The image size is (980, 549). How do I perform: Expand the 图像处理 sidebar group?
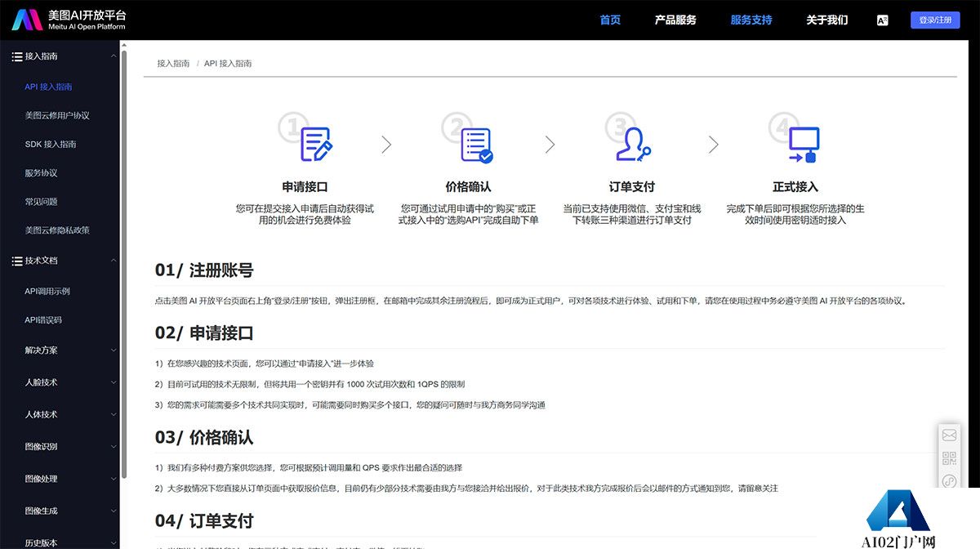click(114, 479)
